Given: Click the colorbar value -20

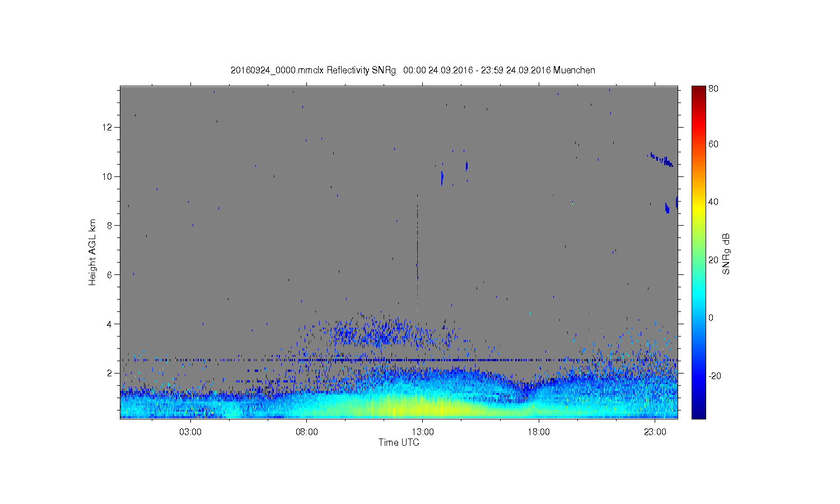Looking at the screenshot, I should pyautogui.click(x=715, y=376).
